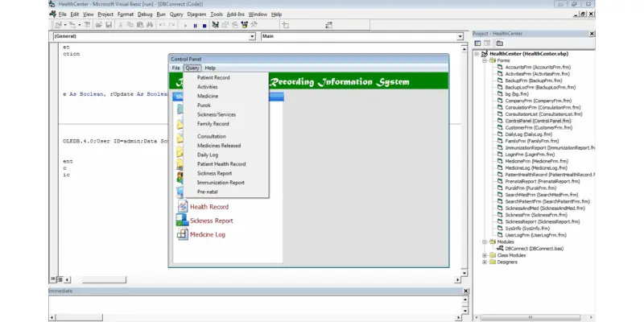Open Add Project dropdown arrow in toolbar
The width and height of the screenshot is (644, 322).
pyautogui.click(x=65, y=25)
